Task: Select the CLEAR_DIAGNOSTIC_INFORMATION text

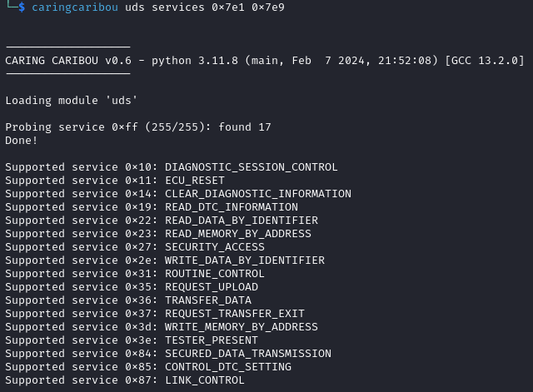Action: pos(257,194)
